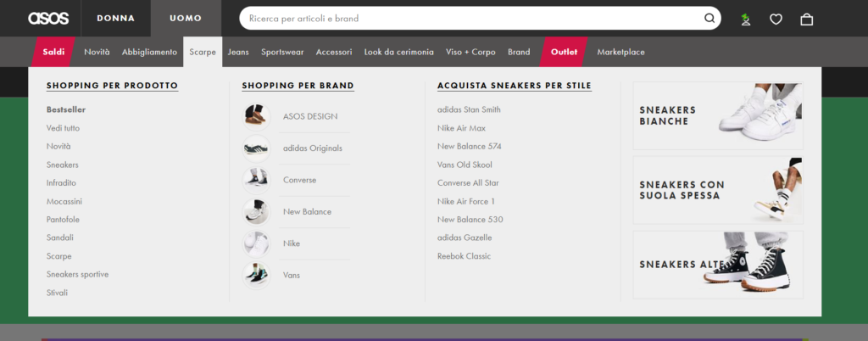Screen dimensions: 868x341
Task: Click the Converse brand name
Action: [x=299, y=180]
